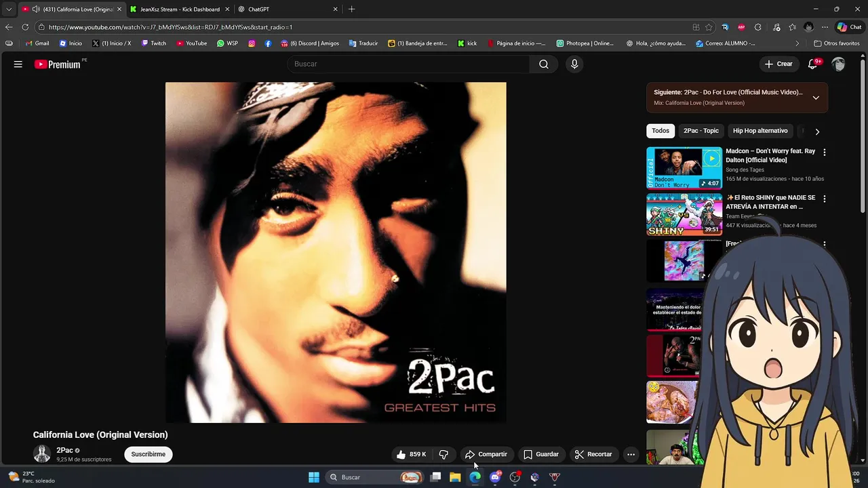Image resolution: width=868 pixels, height=488 pixels.
Task: Open a new browser tab
Action: [x=351, y=9]
